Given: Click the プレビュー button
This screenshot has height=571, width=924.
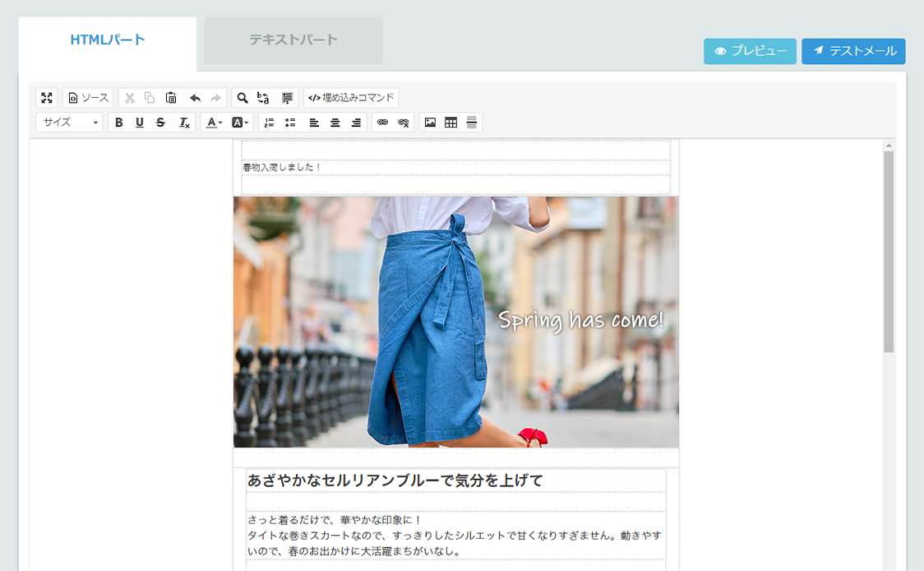Looking at the screenshot, I should (750, 51).
